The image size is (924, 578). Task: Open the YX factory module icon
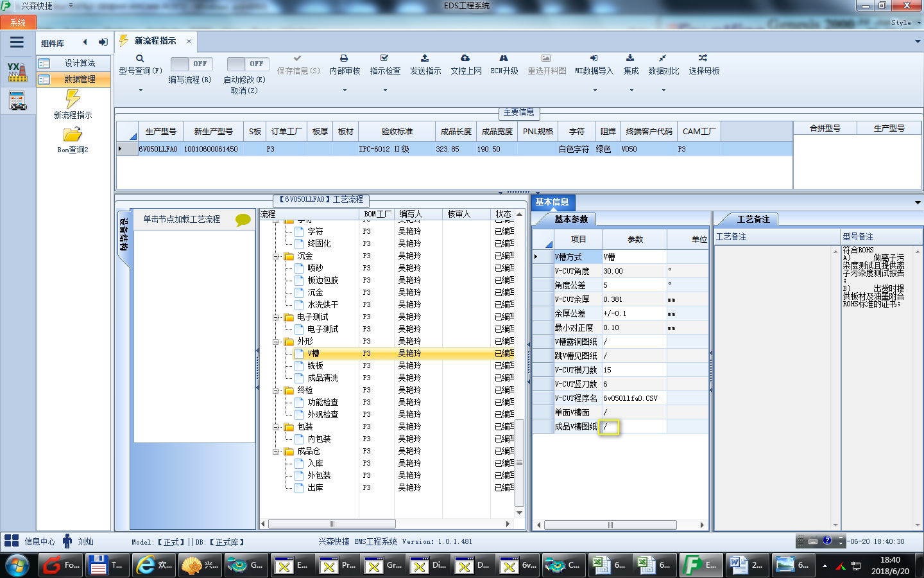tap(17, 72)
